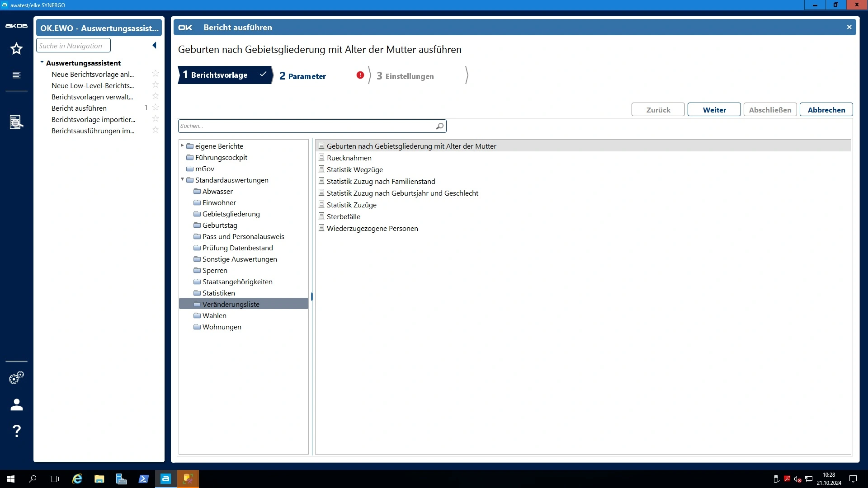
Task: Toggle star for 'Neue Berichtsvorlage anl...'
Action: click(x=156, y=74)
